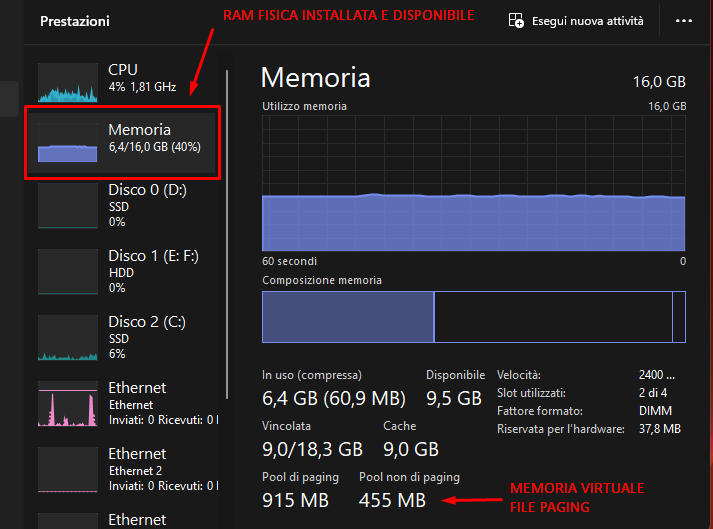Click the Composizione memoria label

coord(322,280)
